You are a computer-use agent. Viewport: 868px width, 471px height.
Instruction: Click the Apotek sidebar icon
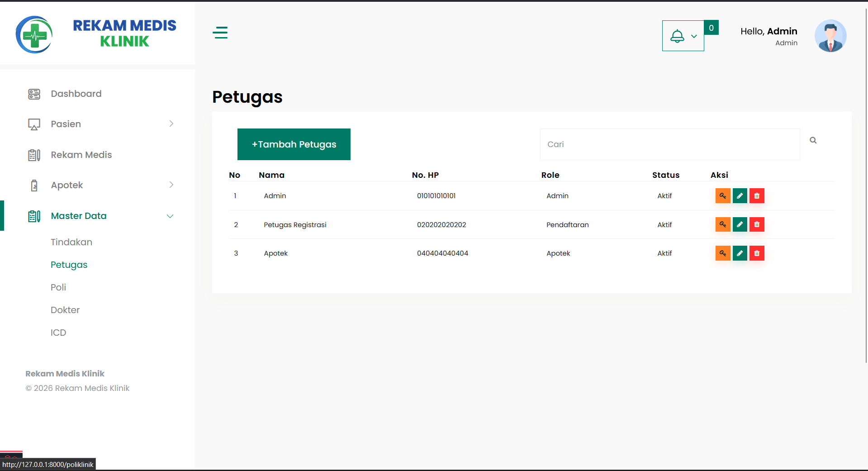(34, 186)
